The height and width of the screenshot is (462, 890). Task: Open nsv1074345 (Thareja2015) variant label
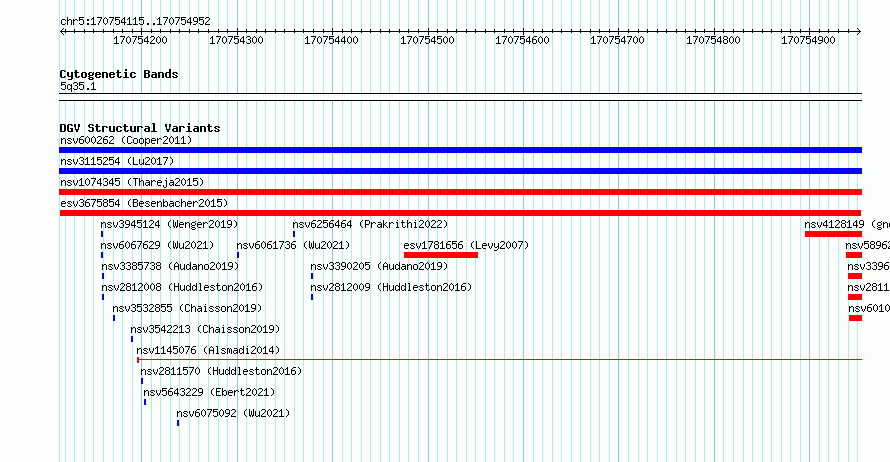coord(132,182)
